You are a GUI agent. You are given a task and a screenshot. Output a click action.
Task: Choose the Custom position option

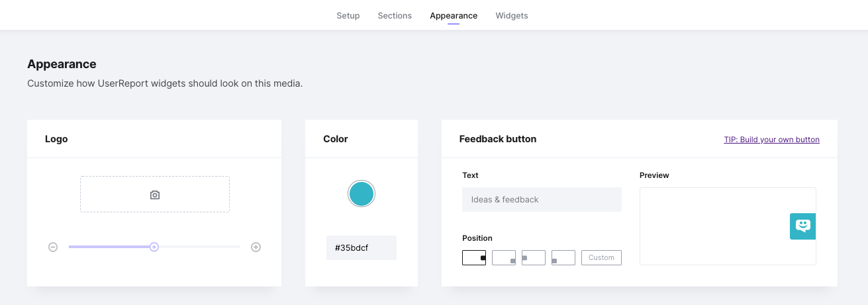click(601, 257)
